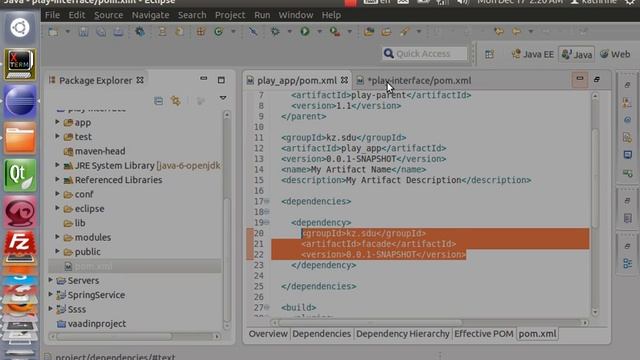The height and width of the screenshot is (360, 640).
Task: Expand the SpringService project
Action: pos(51,294)
